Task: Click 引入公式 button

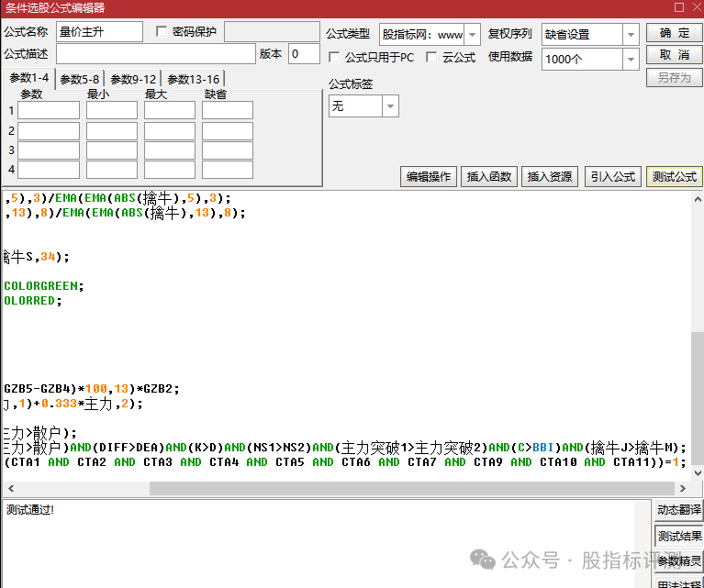Action: 613,176
